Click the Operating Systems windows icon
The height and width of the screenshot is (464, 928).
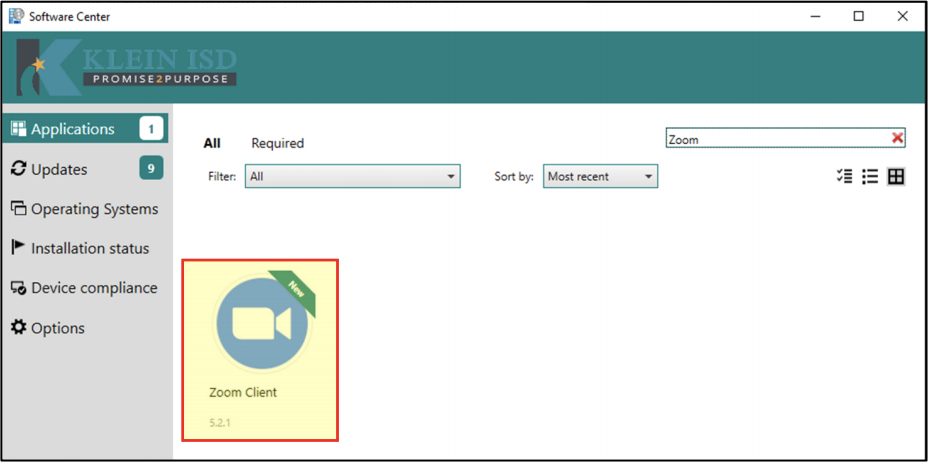pyautogui.click(x=19, y=209)
